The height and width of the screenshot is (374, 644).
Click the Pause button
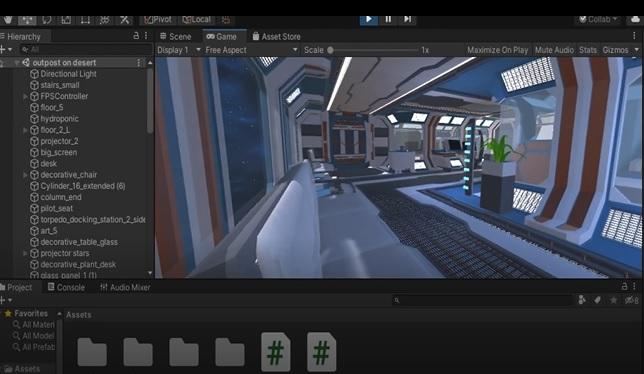388,19
